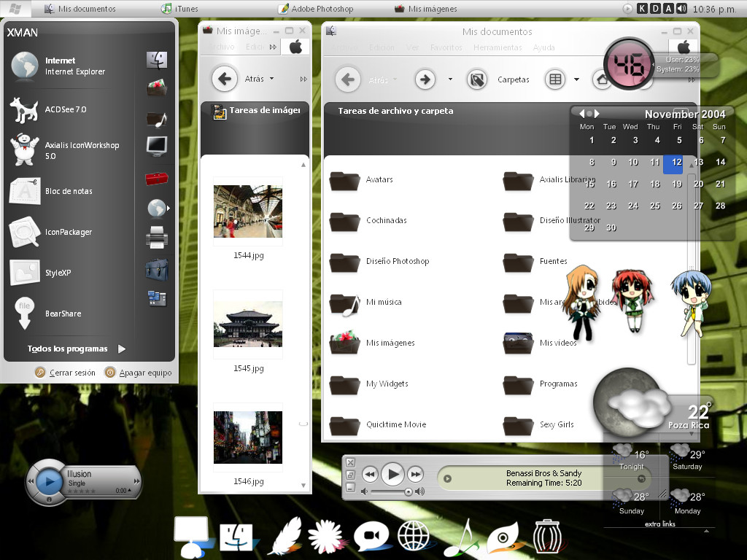The image size is (747, 560).
Task: Select the 1545.jpg temple thumbnail
Action: tap(248, 324)
